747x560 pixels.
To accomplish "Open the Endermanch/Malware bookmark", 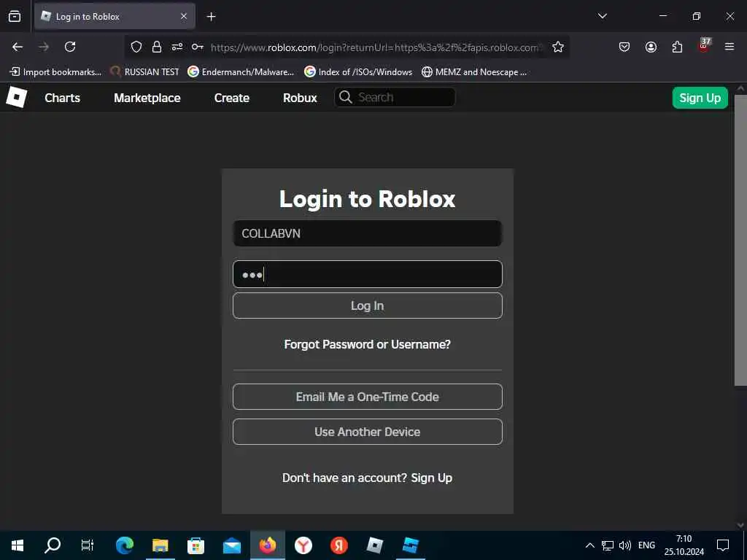I will pos(241,72).
